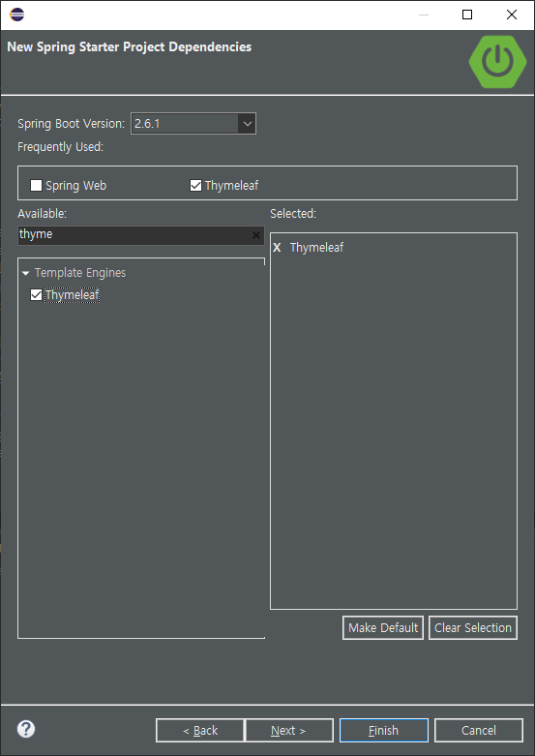535x756 pixels.
Task: Click the Spring Boot power logo
Action: (x=497, y=61)
